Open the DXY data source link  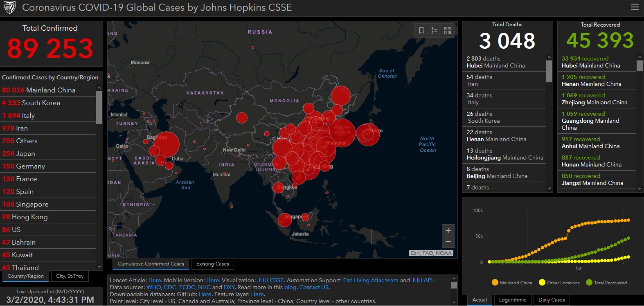[229, 287]
